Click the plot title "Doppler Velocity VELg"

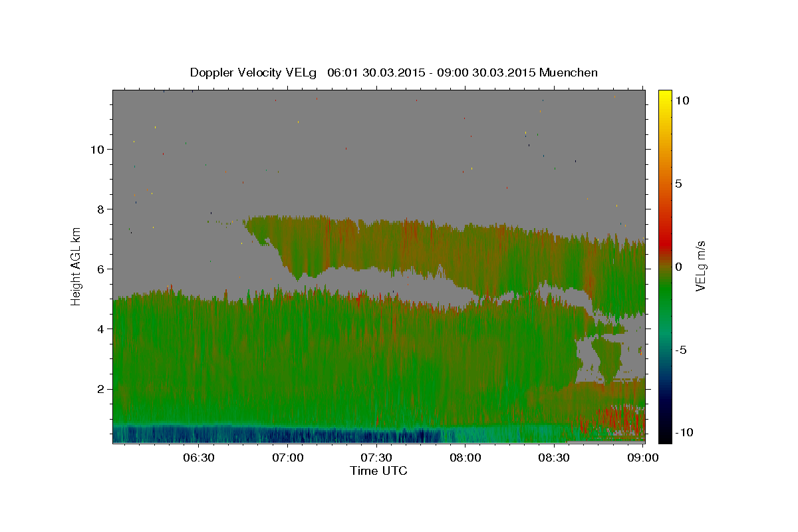(253, 72)
